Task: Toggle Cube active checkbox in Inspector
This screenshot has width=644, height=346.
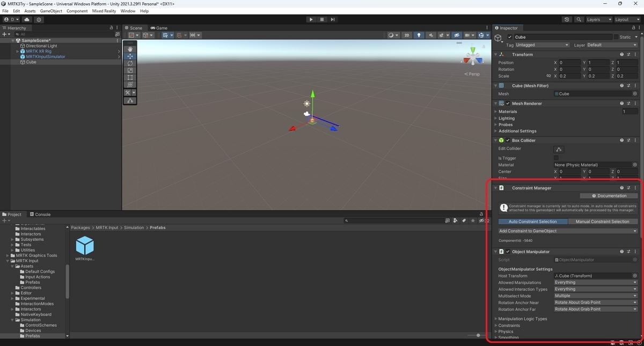Action: tap(510, 37)
